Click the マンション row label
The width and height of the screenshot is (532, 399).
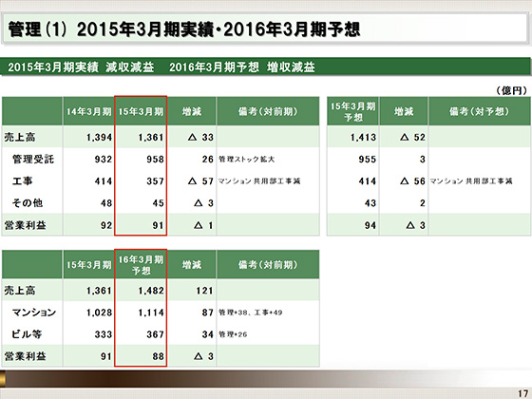tap(34, 313)
